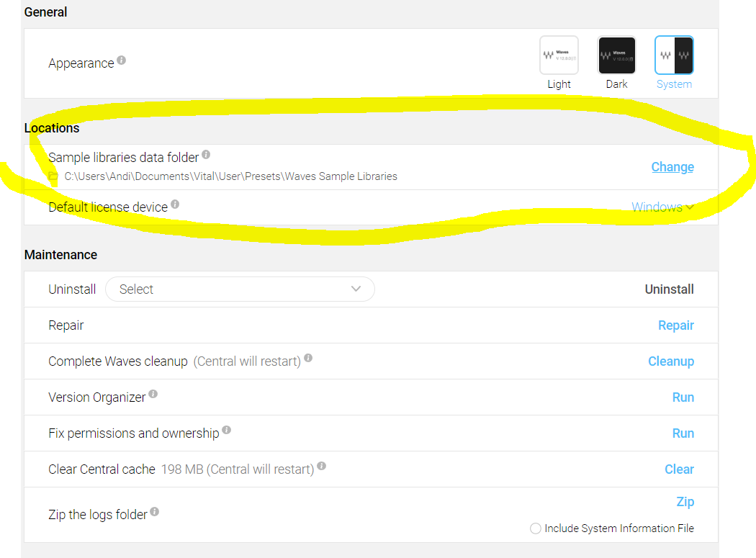Click the info icon beside Version Organizer
The width and height of the screenshot is (756, 558).
[153, 394]
